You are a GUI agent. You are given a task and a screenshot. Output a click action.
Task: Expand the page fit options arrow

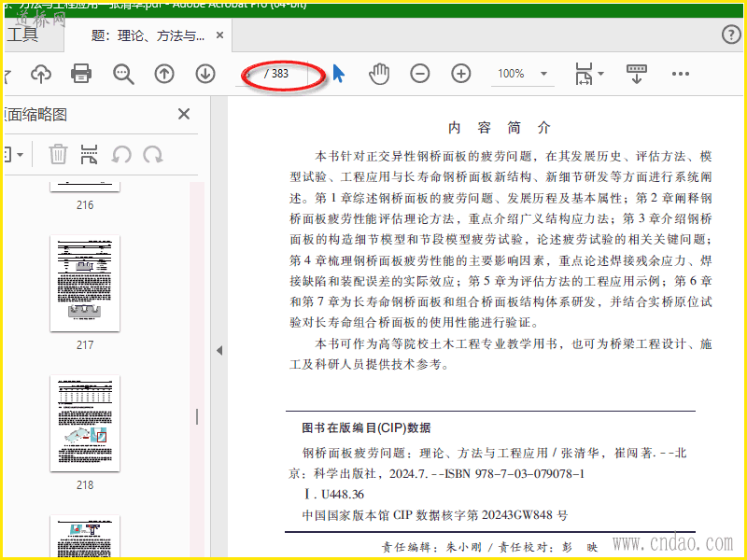coord(600,74)
